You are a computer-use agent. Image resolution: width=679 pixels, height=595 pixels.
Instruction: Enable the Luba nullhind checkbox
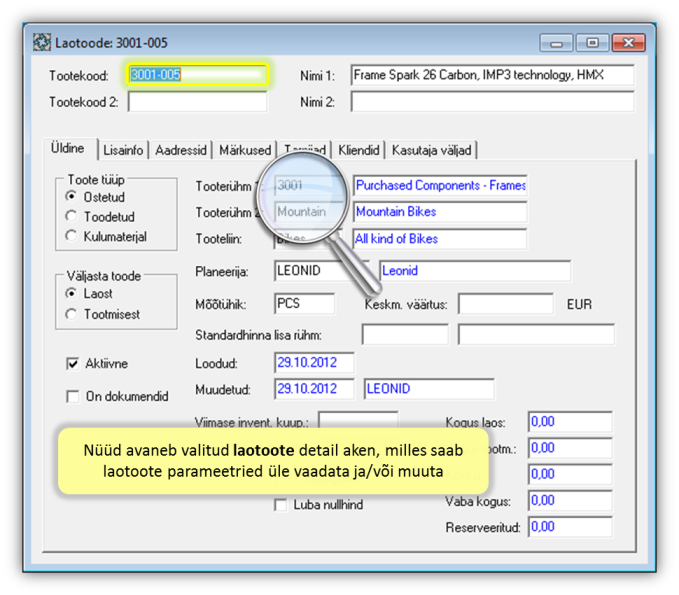[281, 505]
